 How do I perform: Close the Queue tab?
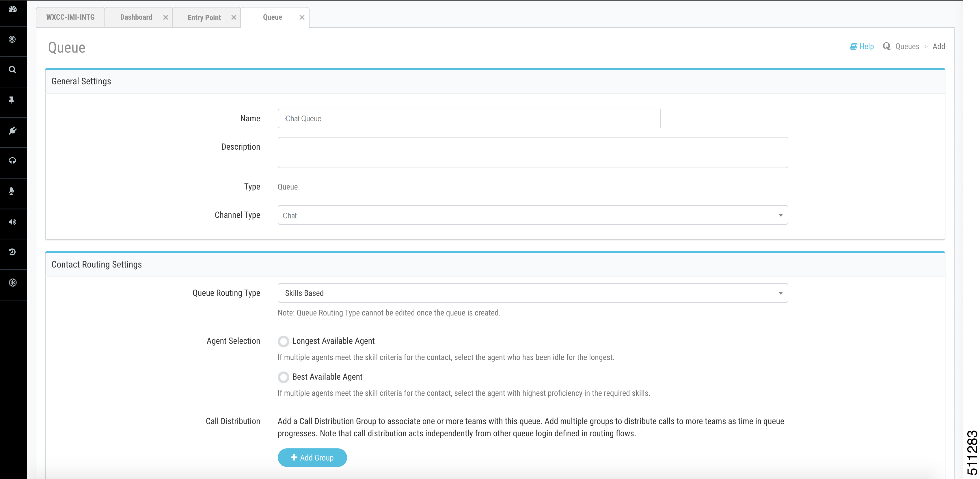(x=302, y=18)
